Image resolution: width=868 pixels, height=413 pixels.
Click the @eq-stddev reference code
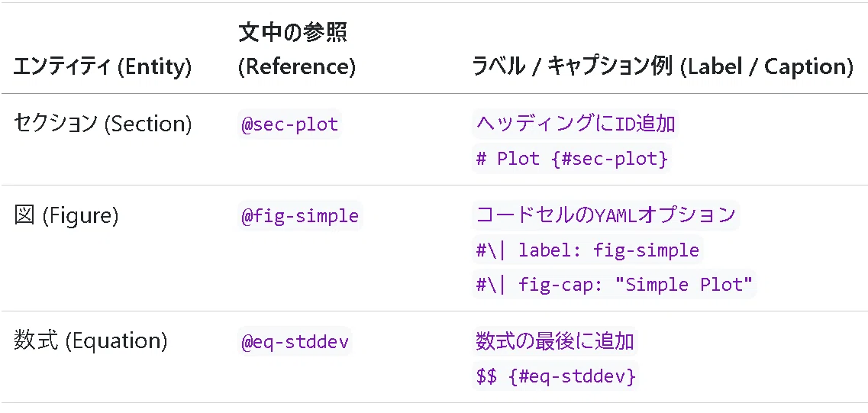pos(295,341)
